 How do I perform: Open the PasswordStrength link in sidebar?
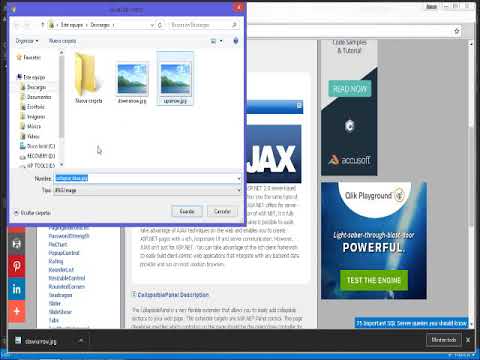pos(69,236)
